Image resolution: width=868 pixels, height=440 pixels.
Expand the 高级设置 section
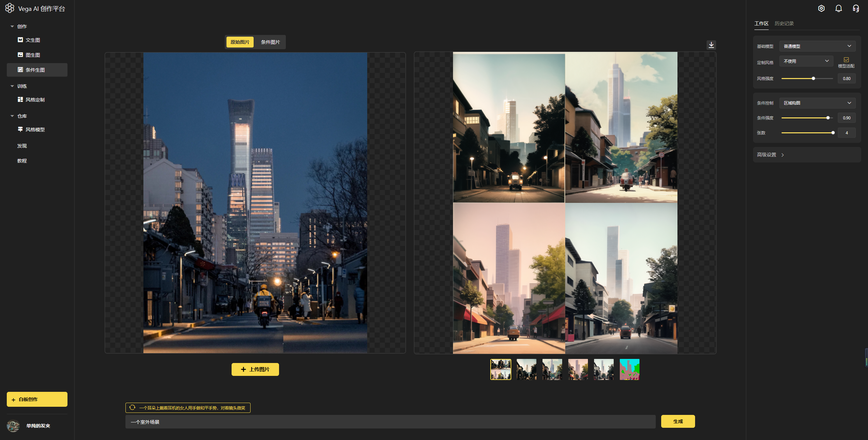[770, 155]
